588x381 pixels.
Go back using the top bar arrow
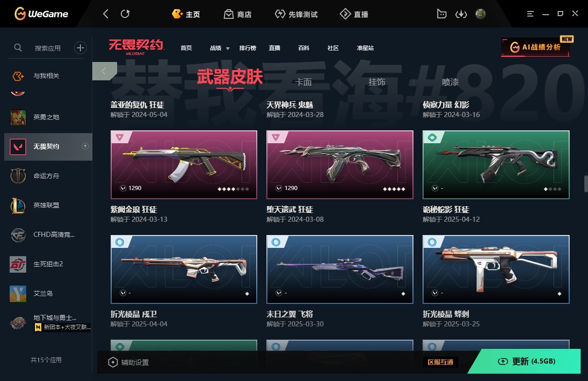click(106, 14)
